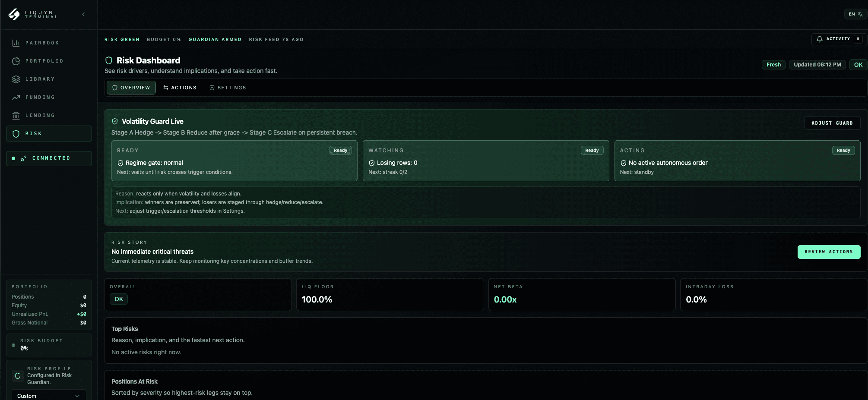The height and width of the screenshot is (400, 868).
Task: Open Portfolio via the pie chart icon
Action: pyautogui.click(x=16, y=61)
